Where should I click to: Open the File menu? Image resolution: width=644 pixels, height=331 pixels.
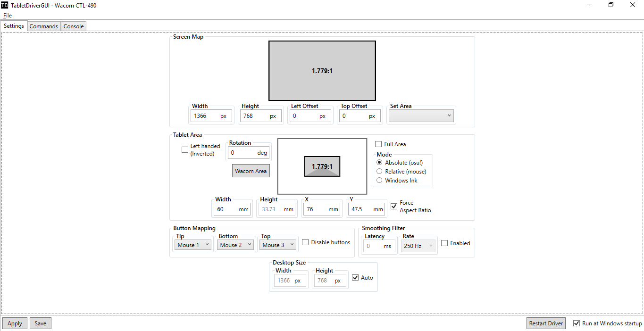(8, 16)
